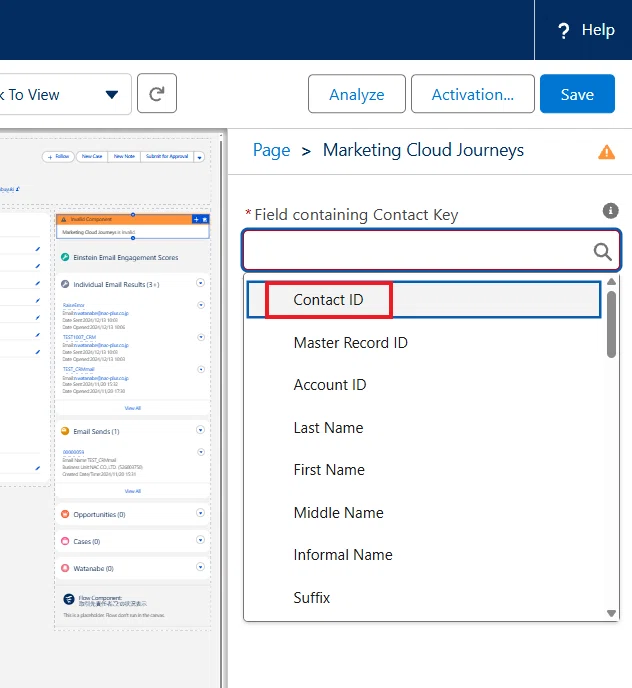Image resolution: width=632 pixels, height=688 pixels.
Task: Click the info icon for Contact Key field
Action: 610,211
